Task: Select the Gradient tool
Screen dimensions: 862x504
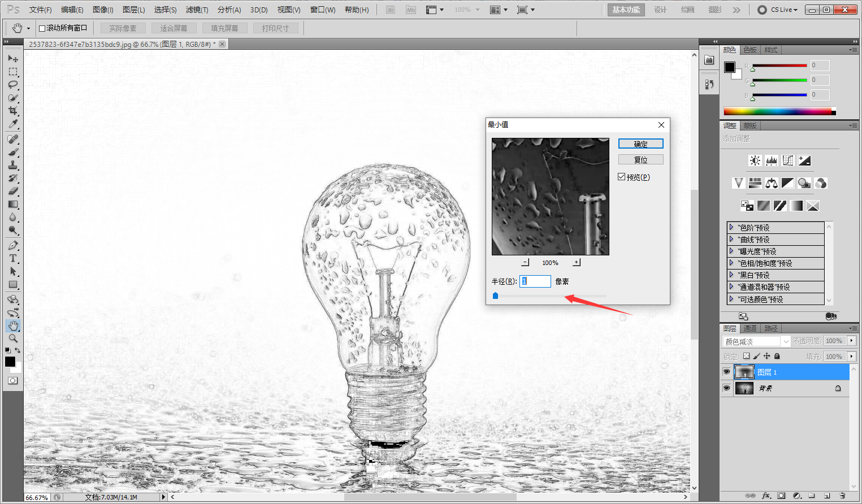Action: click(13, 205)
